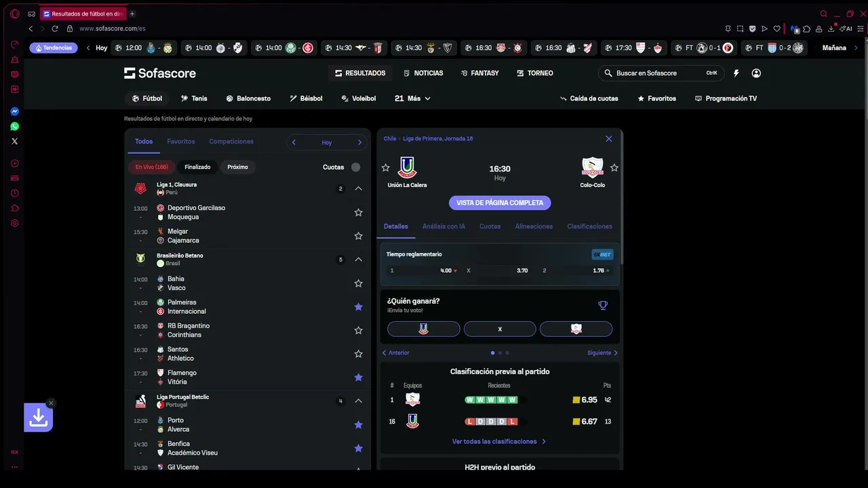Open the user profile icon
868x488 pixels.
[x=756, y=73]
